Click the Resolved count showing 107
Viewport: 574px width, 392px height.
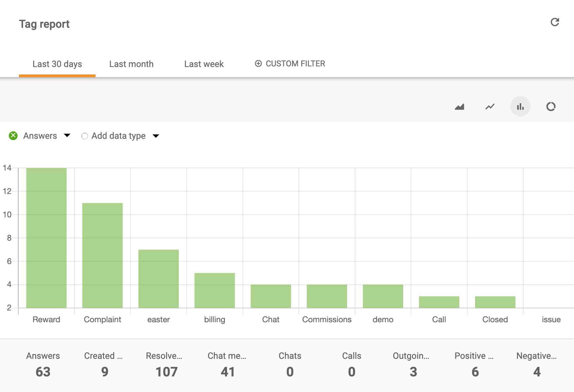(166, 371)
